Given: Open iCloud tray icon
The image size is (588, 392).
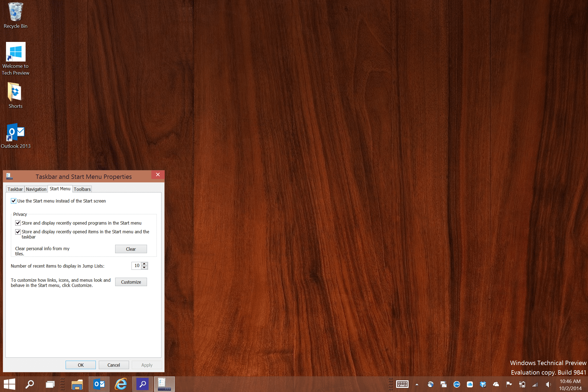Looking at the screenshot, I should (470, 384).
